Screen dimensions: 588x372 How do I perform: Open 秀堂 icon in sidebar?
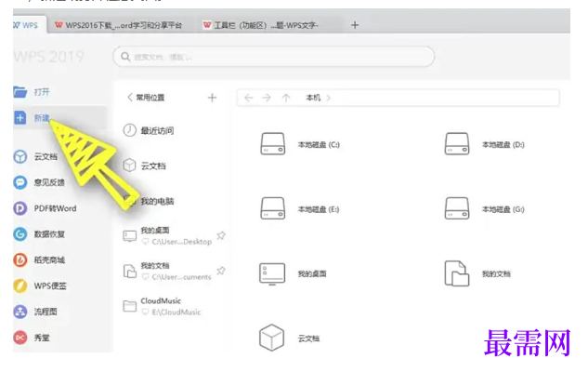coord(20,338)
